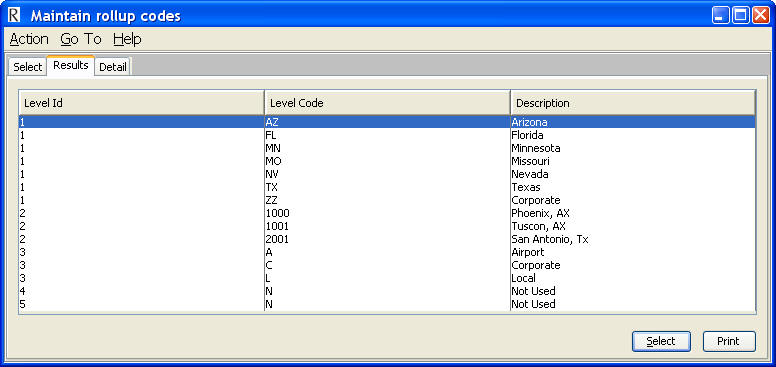
Task: Close the Maintain rollup codes window
Action: tap(760, 15)
